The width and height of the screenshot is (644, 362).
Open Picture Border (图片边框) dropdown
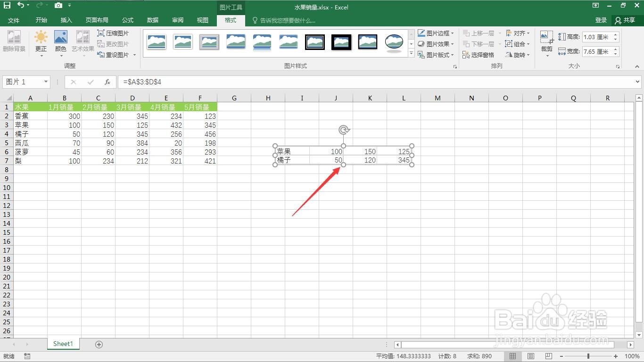(436, 33)
